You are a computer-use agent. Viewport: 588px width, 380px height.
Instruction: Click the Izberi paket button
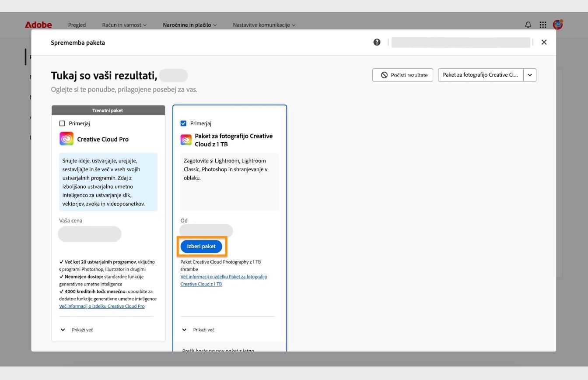click(x=201, y=246)
